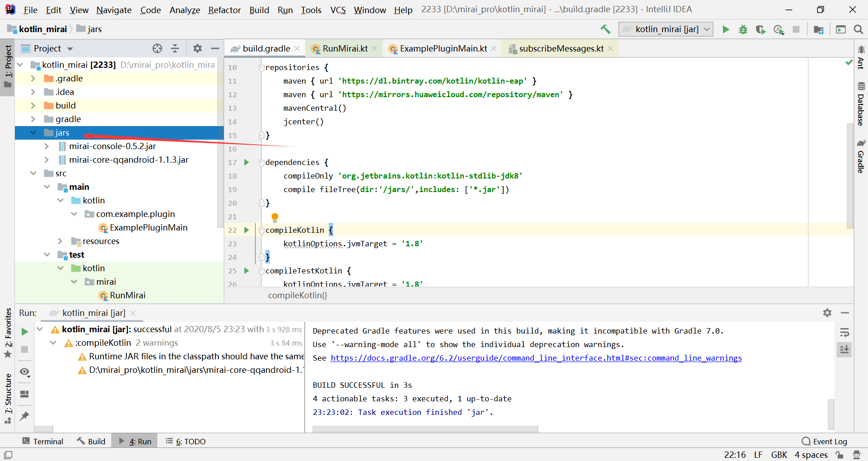The width and height of the screenshot is (868, 461).
Task: Close the build.gradle editor tab
Action: (297, 48)
